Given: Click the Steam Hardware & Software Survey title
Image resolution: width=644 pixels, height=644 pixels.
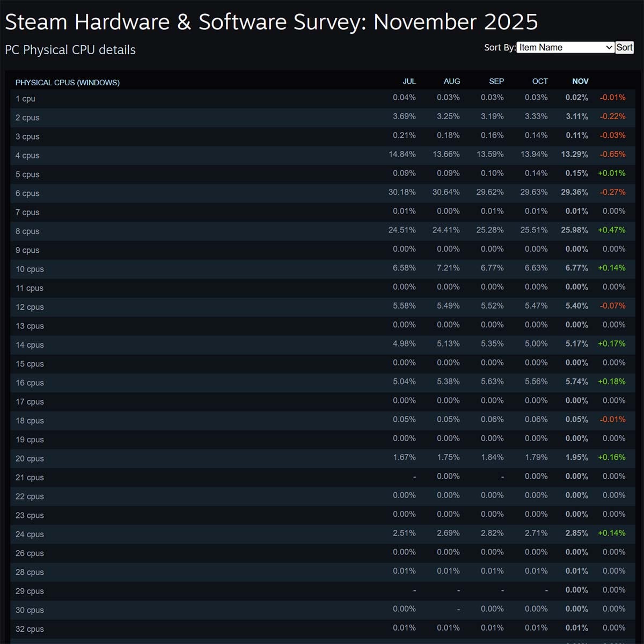Looking at the screenshot, I should click(x=271, y=22).
